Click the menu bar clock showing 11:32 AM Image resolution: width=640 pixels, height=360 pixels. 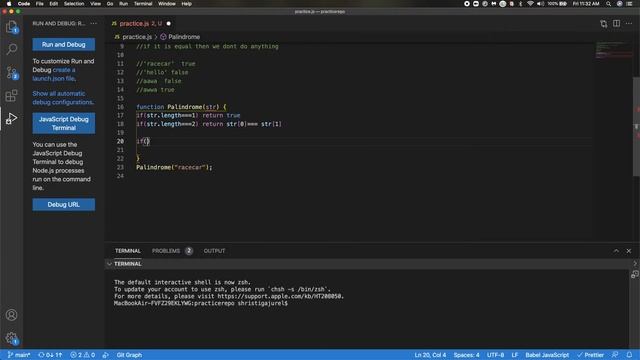[x=586, y=4]
